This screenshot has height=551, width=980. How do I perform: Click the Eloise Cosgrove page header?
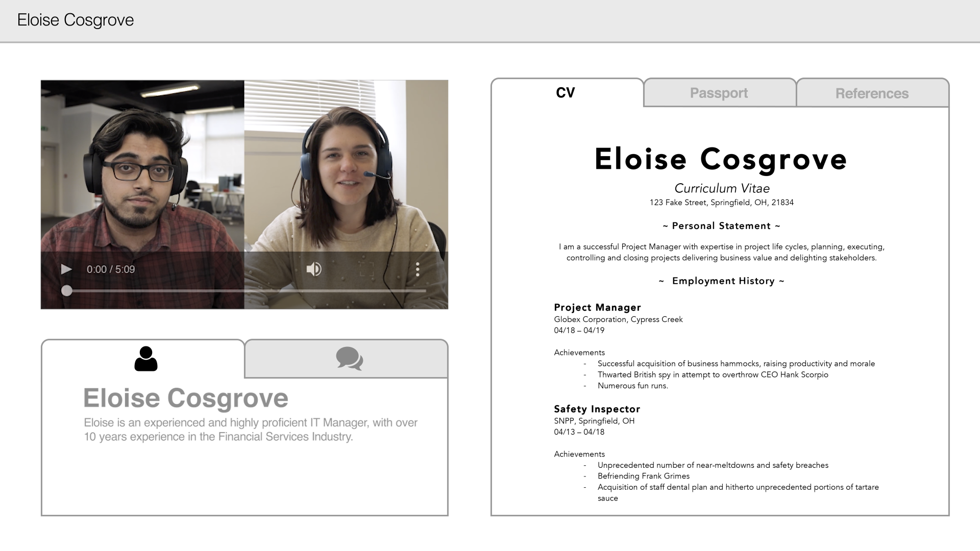(x=76, y=20)
